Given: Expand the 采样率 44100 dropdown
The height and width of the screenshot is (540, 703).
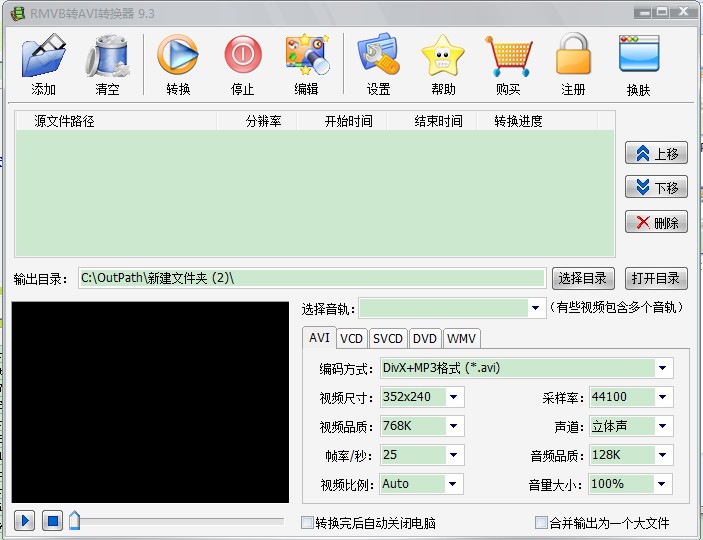Looking at the screenshot, I should click(663, 397).
